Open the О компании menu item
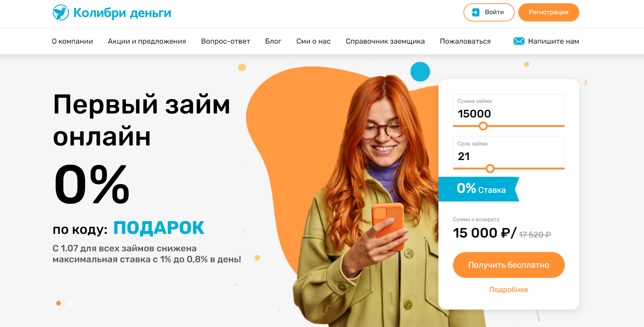 click(72, 41)
